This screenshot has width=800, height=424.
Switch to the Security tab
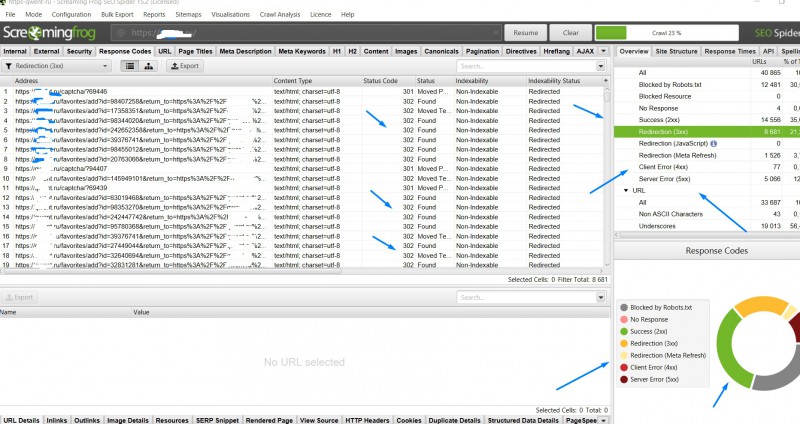[79, 51]
